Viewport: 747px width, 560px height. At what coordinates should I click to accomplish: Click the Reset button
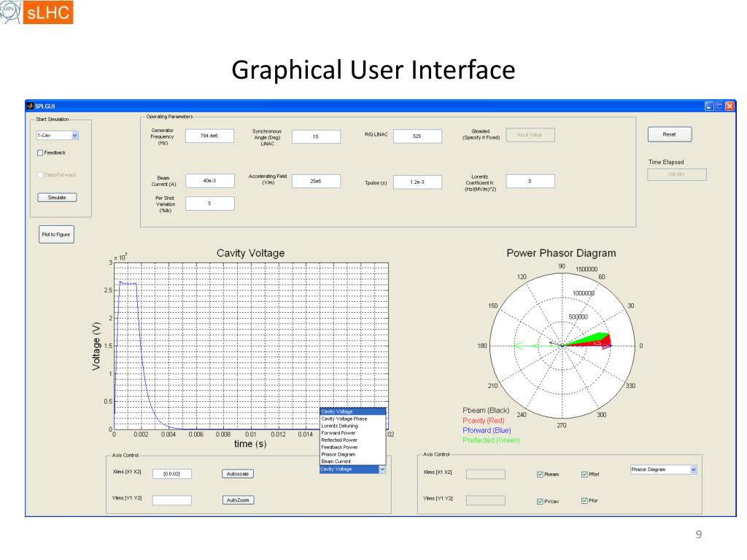coord(670,134)
